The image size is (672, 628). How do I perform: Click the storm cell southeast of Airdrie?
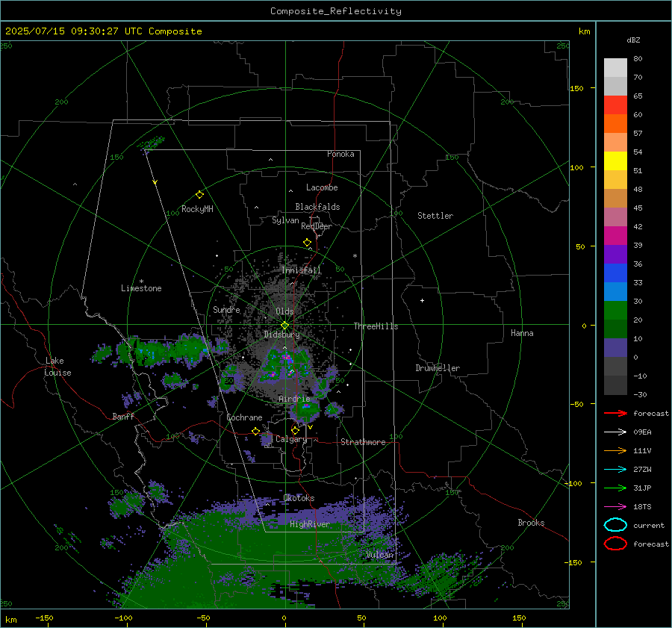tap(332, 409)
